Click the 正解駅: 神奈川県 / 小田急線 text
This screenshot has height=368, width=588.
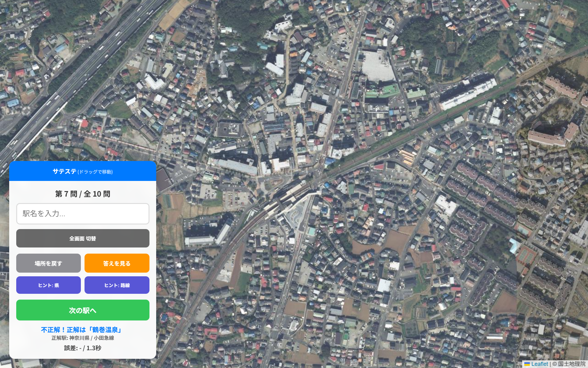[83, 338]
